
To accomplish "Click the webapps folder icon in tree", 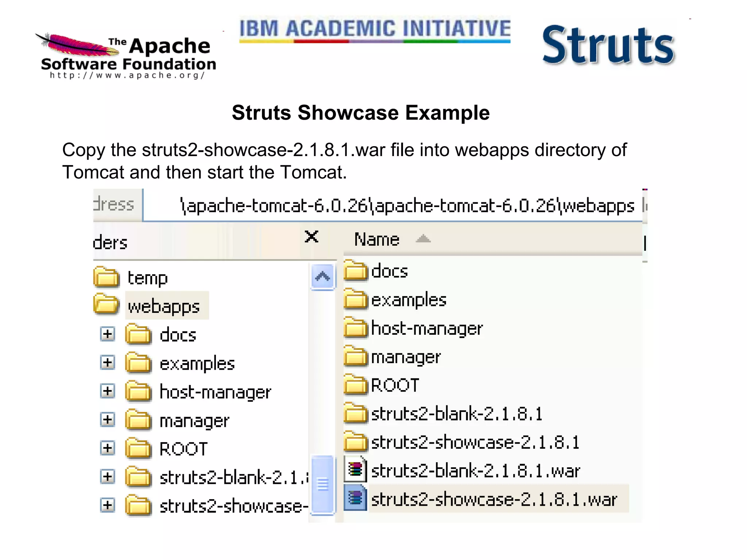I will [106, 304].
